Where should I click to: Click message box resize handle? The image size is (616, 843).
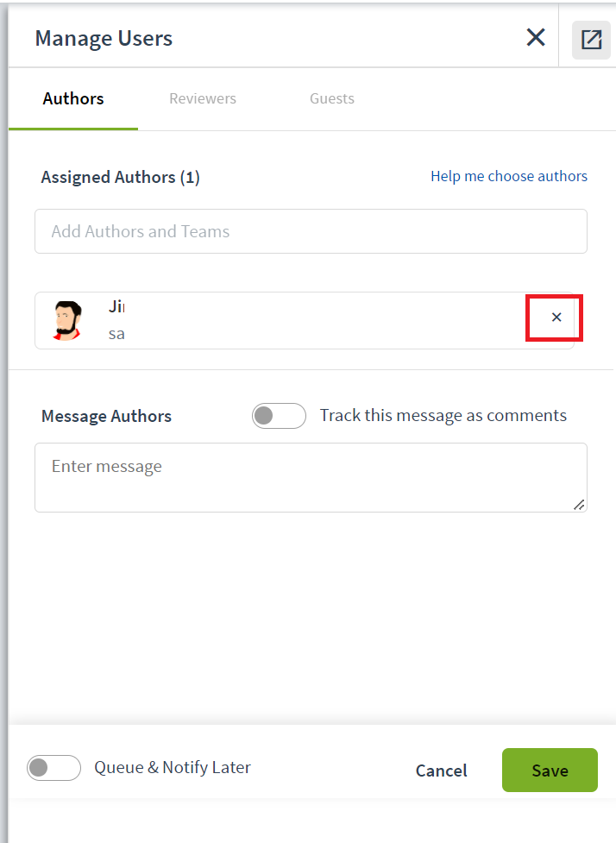click(x=579, y=504)
